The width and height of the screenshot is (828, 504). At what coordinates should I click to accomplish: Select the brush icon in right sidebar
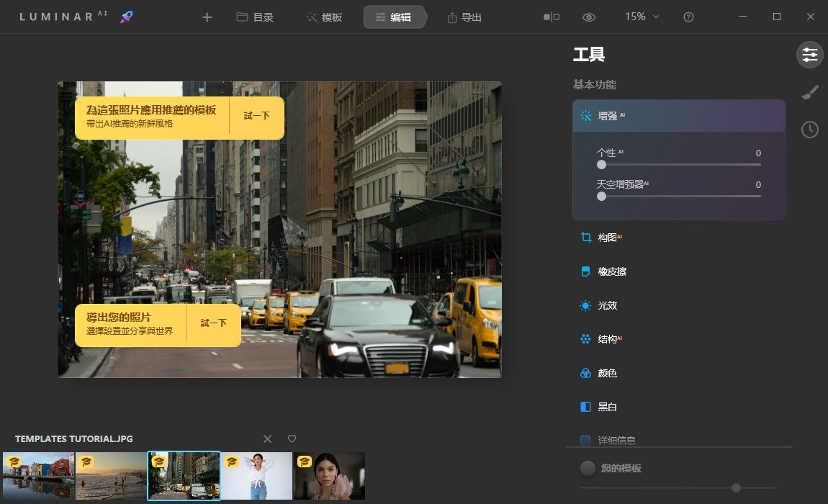809,92
